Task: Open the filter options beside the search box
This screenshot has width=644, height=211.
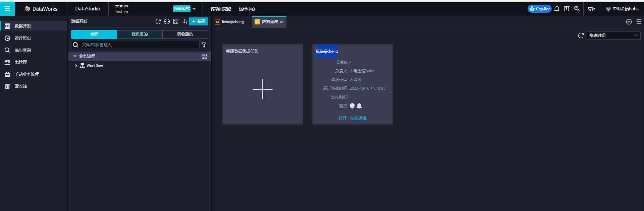Action: (204, 45)
